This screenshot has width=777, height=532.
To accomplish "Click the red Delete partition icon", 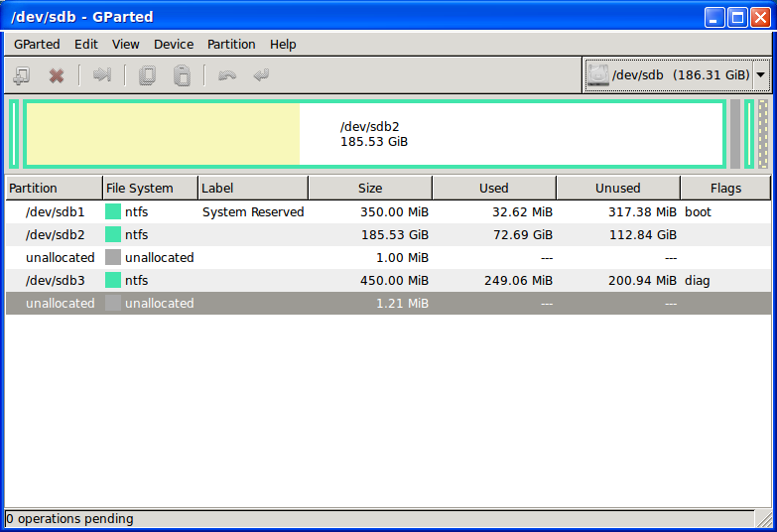I will click(57, 75).
